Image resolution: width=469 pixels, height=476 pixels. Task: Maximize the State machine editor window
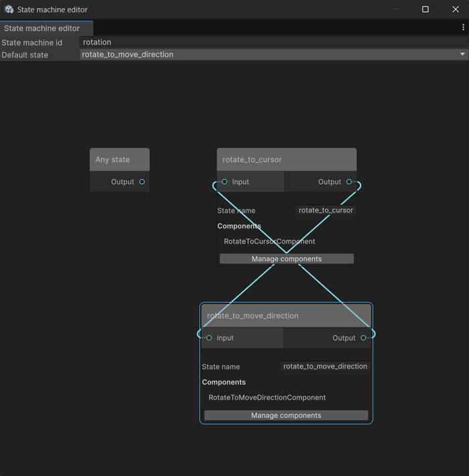(425, 9)
